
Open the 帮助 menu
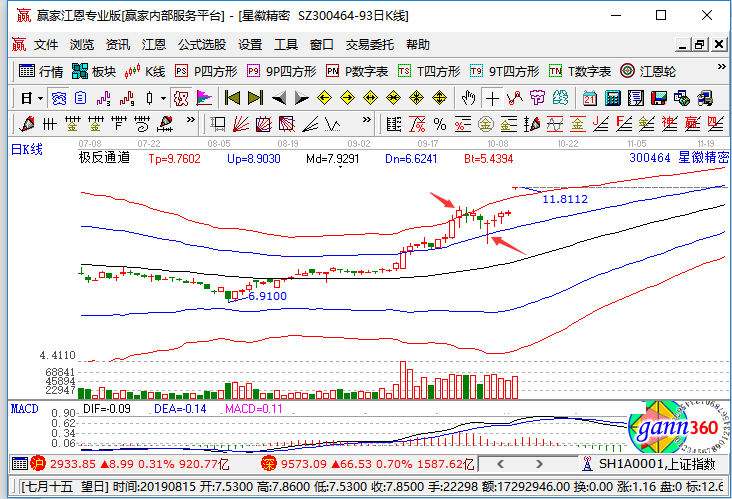click(x=417, y=45)
